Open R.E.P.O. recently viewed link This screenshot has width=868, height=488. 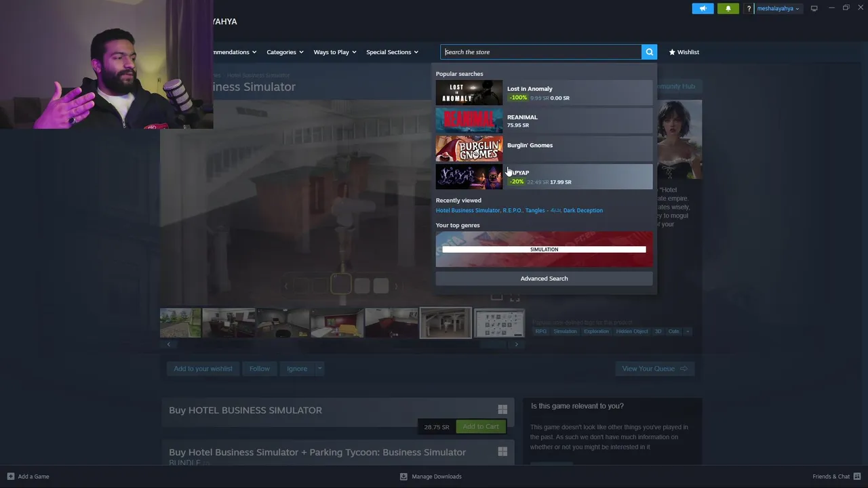pos(512,210)
